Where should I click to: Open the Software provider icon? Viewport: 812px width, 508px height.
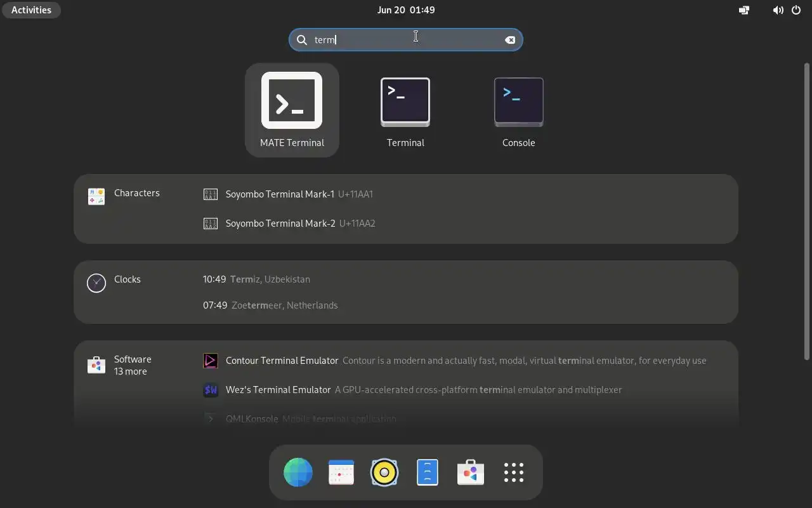tap(96, 364)
